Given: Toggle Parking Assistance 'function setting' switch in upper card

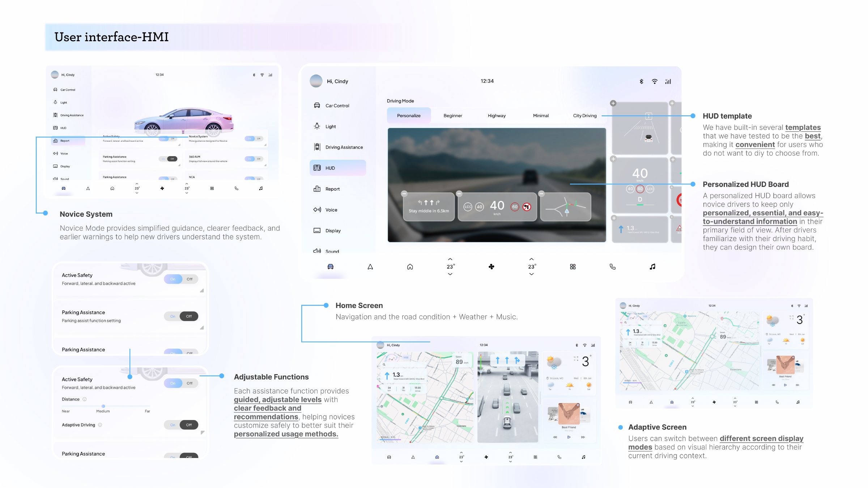Looking at the screenshot, I should (181, 316).
